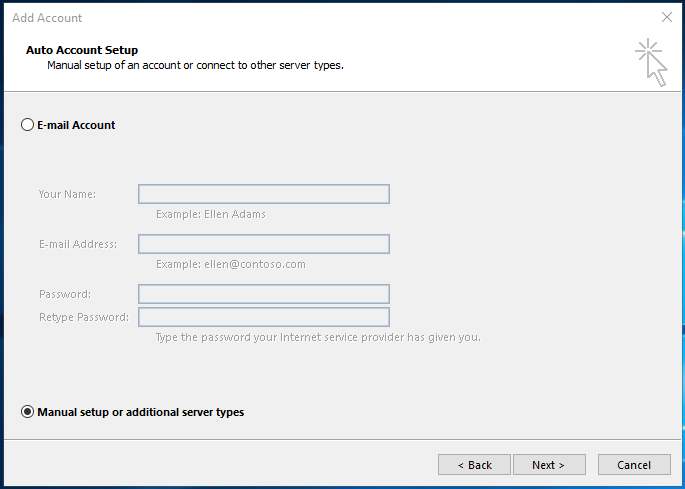Click the "Retype Password:" label
This screenshot has width=685, height=489.
point(84,317)
